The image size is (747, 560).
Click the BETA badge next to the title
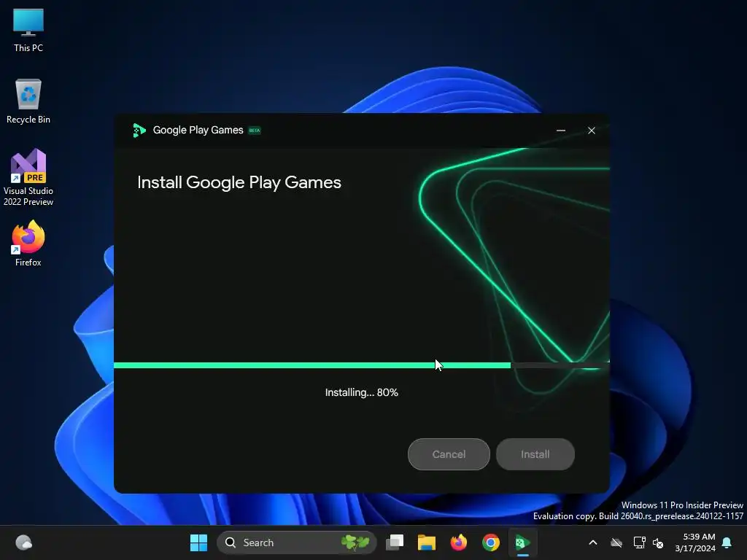pyautogui.click(x=255, y=131)
